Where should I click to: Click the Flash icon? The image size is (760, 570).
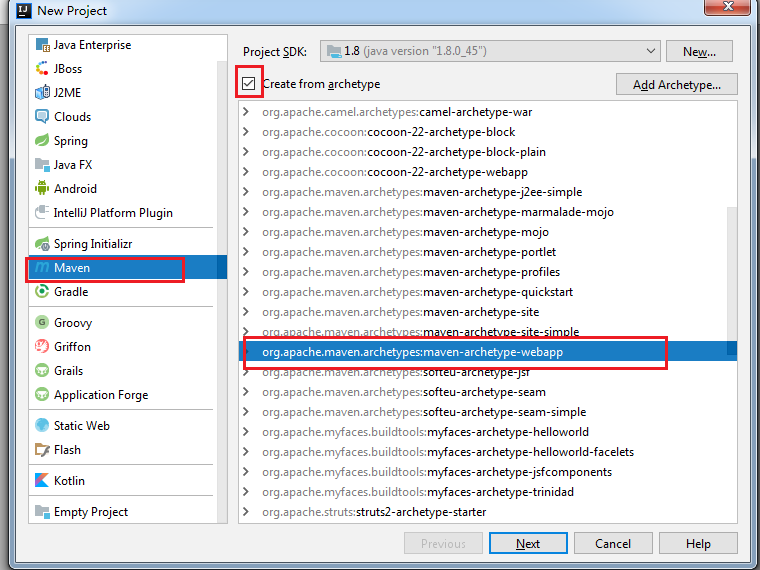42,450
